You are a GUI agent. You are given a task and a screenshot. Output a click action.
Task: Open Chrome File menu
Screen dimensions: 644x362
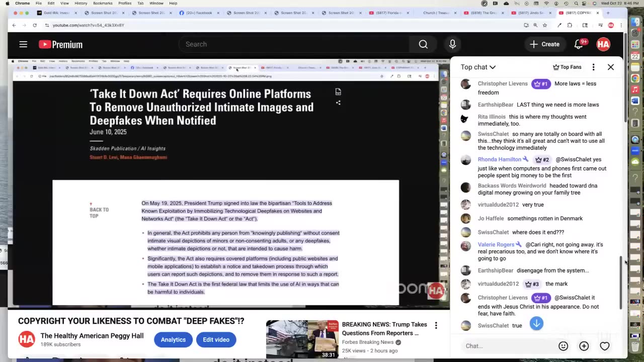pyautogui.click(x=38, y=3)
